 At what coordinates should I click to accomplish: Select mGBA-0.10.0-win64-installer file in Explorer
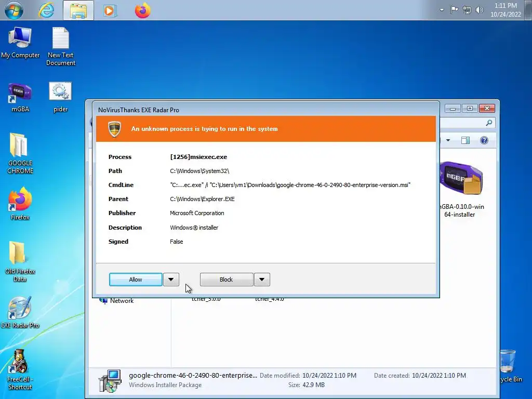click(461, 190)
